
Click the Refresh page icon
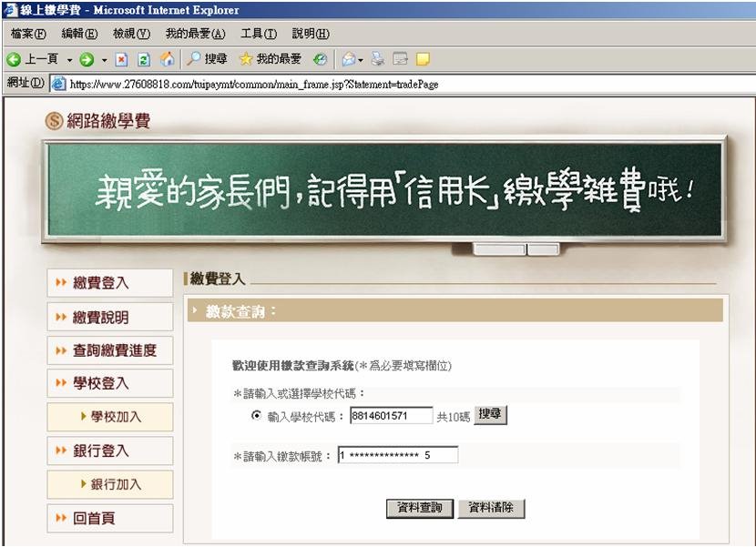tap(143, 59)
